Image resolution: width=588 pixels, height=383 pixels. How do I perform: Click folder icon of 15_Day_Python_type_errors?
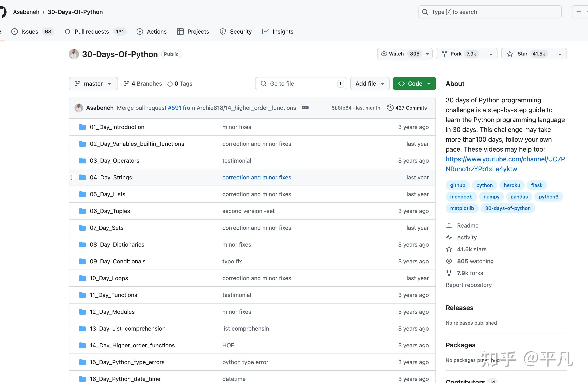click(x=82, y=362)
